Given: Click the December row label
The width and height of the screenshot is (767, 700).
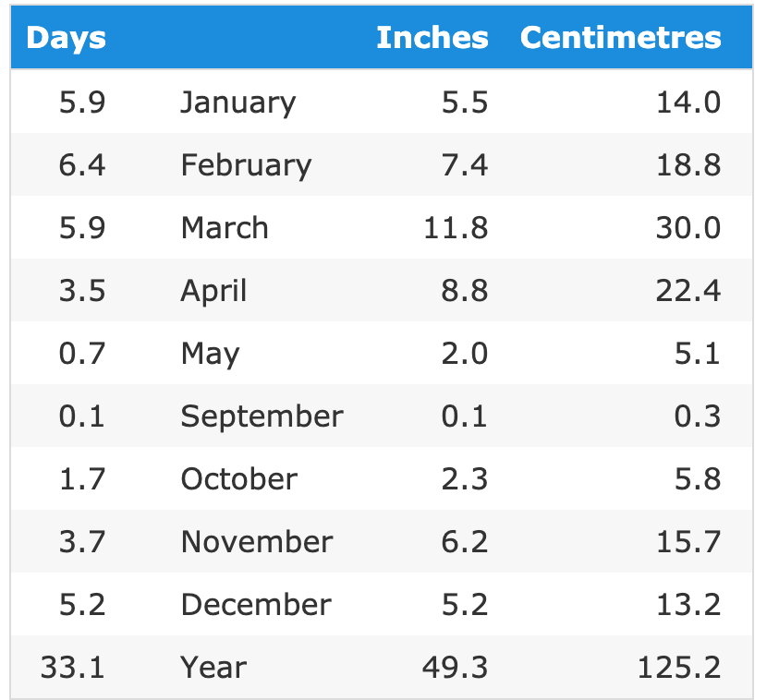Looking at the screenshot, I should pos(255,604).
